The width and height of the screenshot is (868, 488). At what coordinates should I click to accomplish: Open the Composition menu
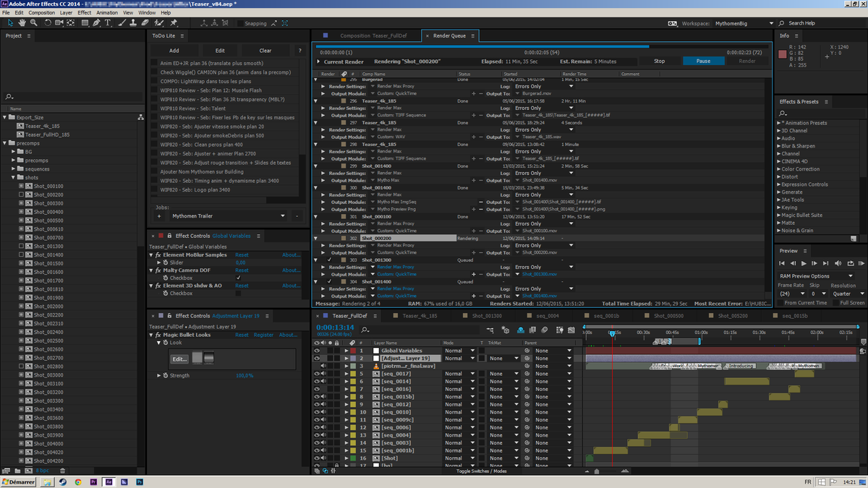[x=41, y=12]
